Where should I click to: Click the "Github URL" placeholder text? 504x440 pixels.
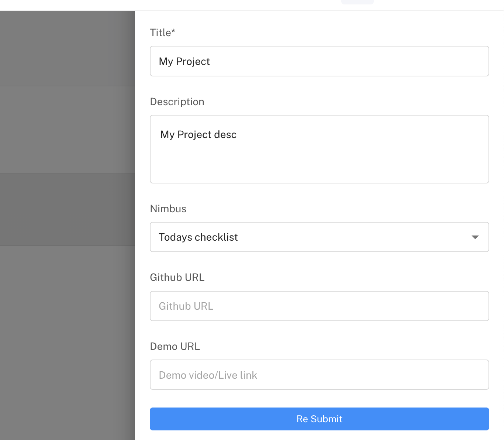[186, 306]
